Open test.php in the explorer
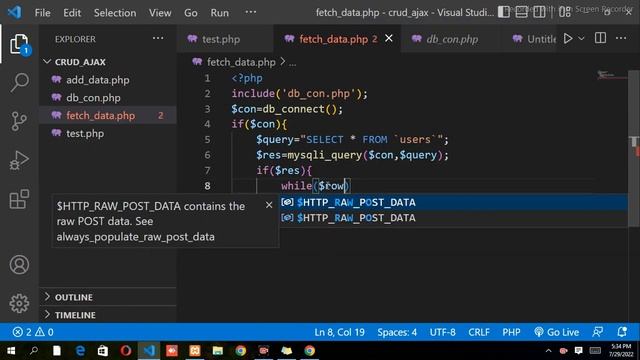Image resolution: width=640 pixels, height=360 pixels. tap(108, 133)
